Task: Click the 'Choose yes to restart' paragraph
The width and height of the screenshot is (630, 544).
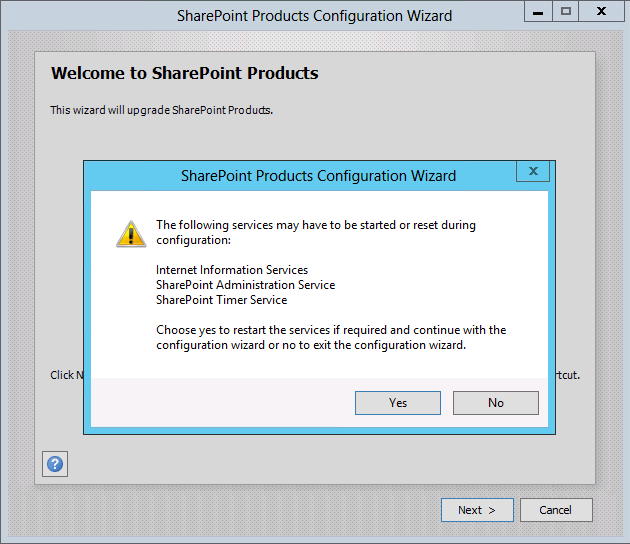Action: [x=331, y=337]
